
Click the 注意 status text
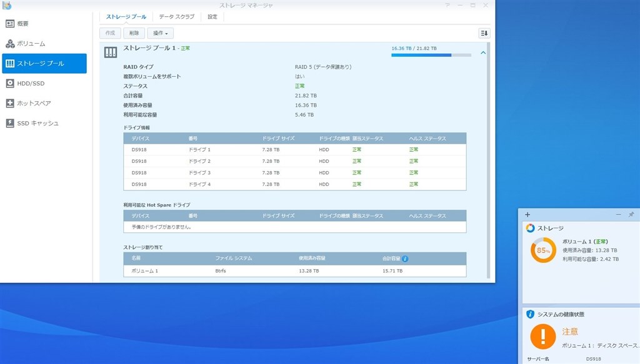click(x=570, y=332)
